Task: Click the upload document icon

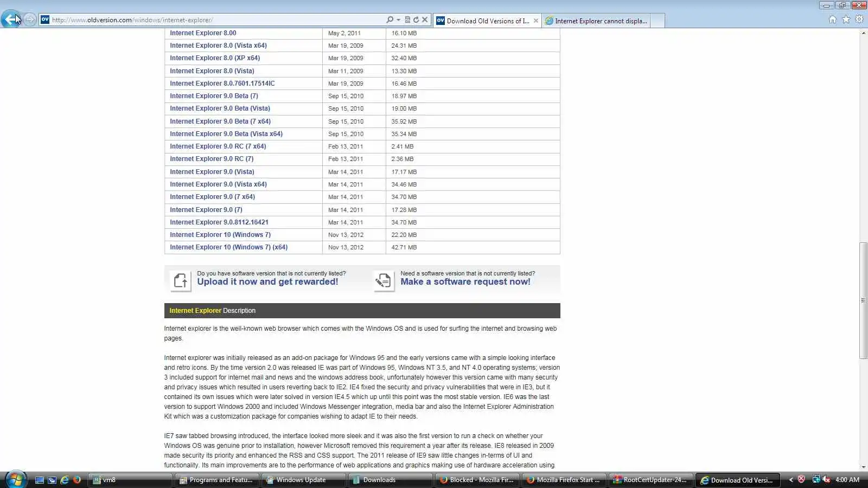Action: (x=181, y=281)
